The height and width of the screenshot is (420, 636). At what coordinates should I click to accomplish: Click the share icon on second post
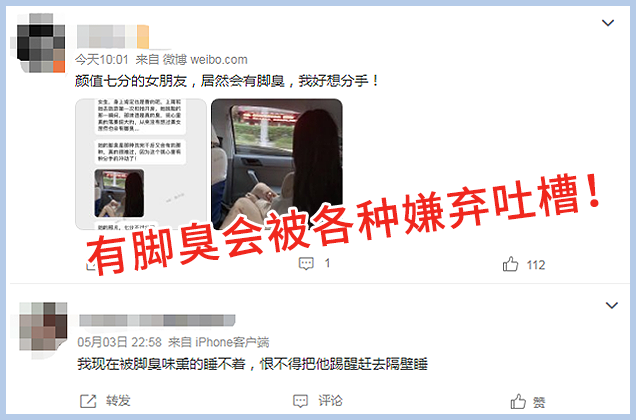[x=88, y=401]
